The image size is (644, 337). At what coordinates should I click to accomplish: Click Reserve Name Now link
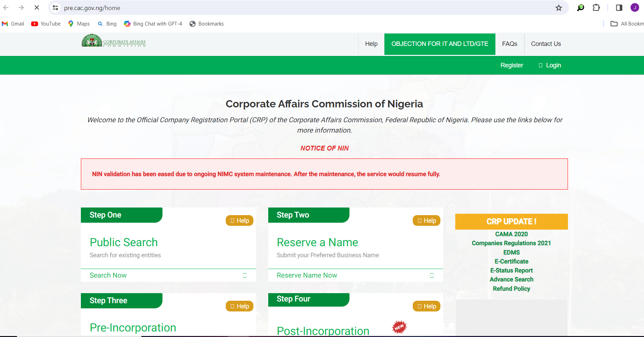pyautogui.click(x=307, y=275)
